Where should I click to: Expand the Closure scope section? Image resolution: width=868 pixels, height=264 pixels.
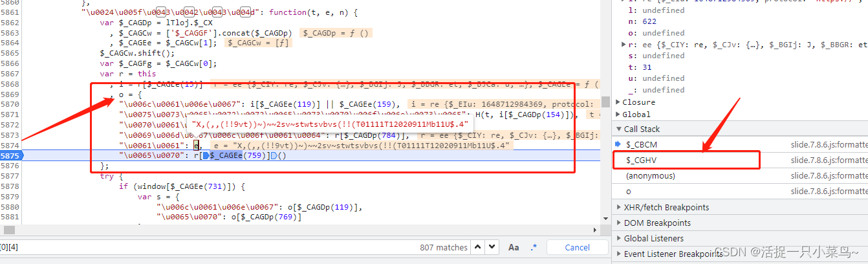point(617,102)
